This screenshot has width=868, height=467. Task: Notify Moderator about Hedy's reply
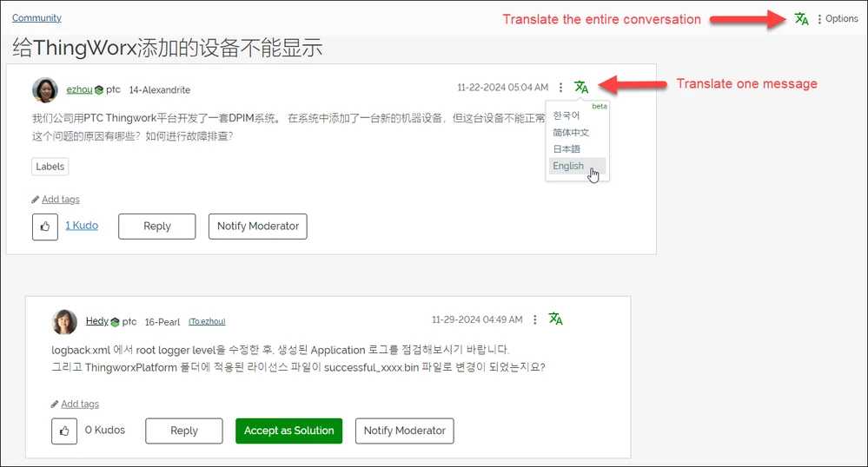pyautogui.click(x=405, y=431)
